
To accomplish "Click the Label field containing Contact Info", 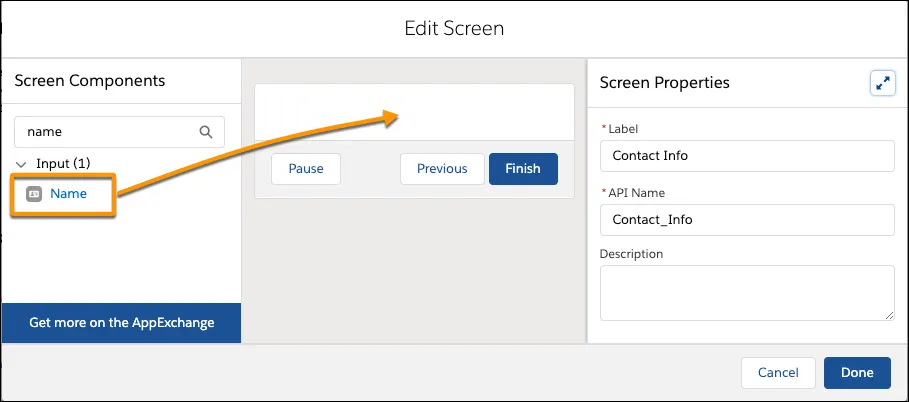I will tap(746, 156).
